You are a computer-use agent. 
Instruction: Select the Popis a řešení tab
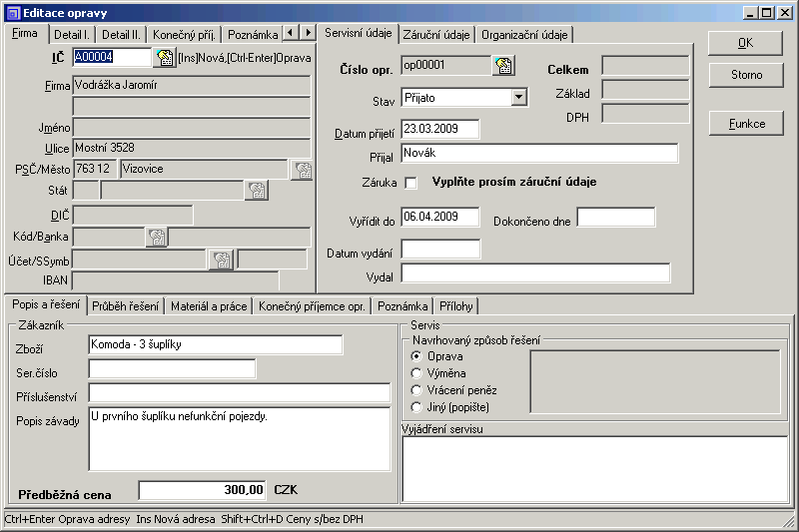(x=46, y=304)
